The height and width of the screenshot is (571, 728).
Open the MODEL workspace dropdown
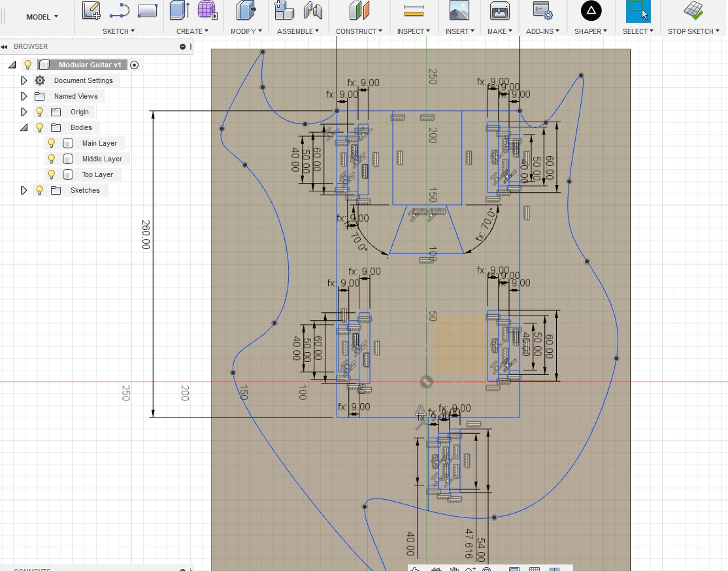tap(42, 16)
